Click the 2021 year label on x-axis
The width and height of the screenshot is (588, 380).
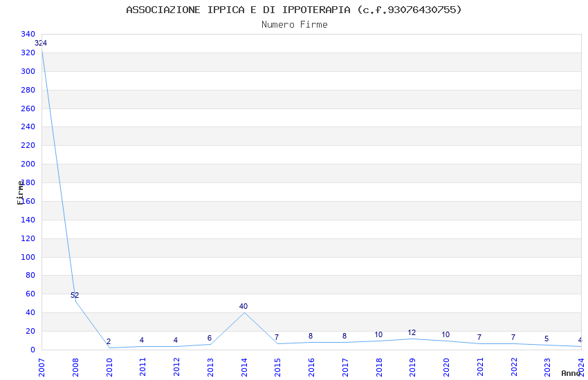480,367
